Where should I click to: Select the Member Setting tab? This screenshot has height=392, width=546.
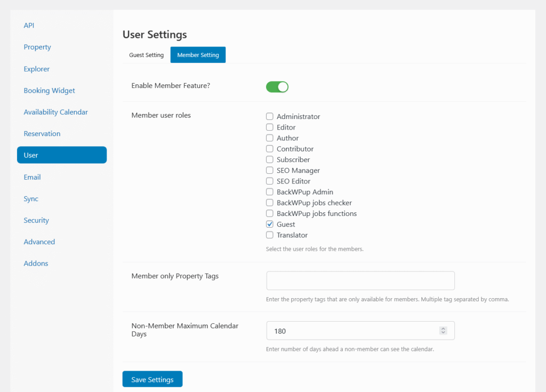[x=198, y=55]
